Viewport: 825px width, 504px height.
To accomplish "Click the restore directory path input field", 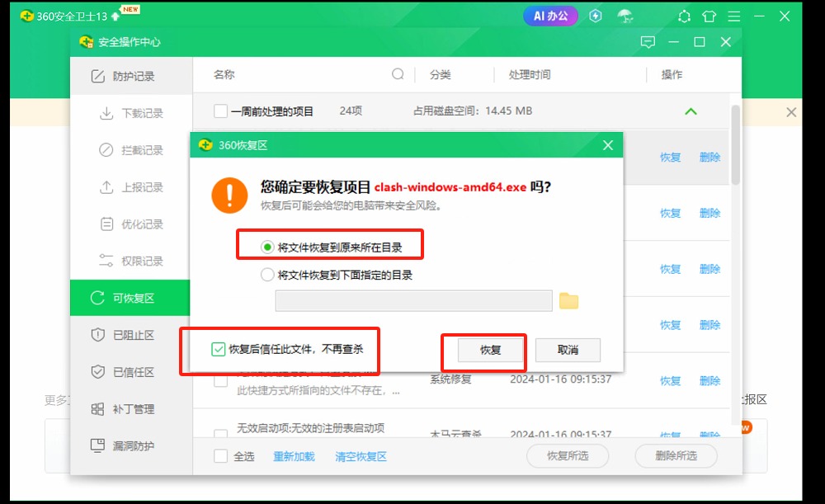I will [x=413, y=301].
